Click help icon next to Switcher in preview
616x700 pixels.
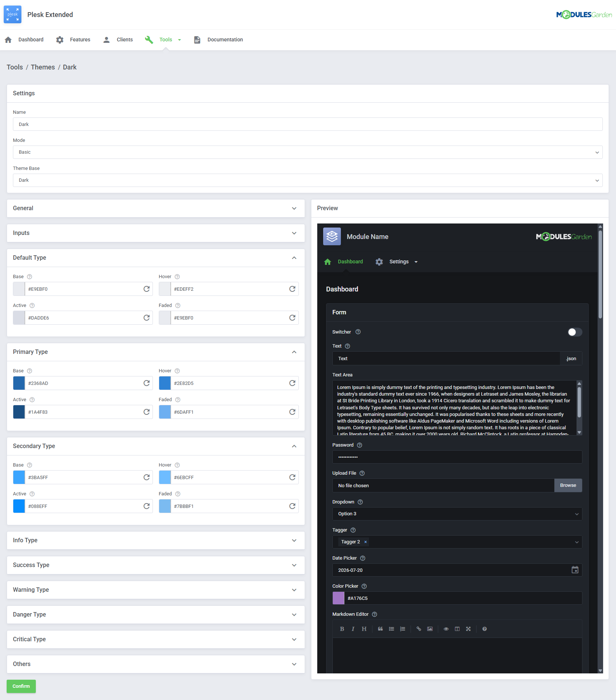(358, 332)
